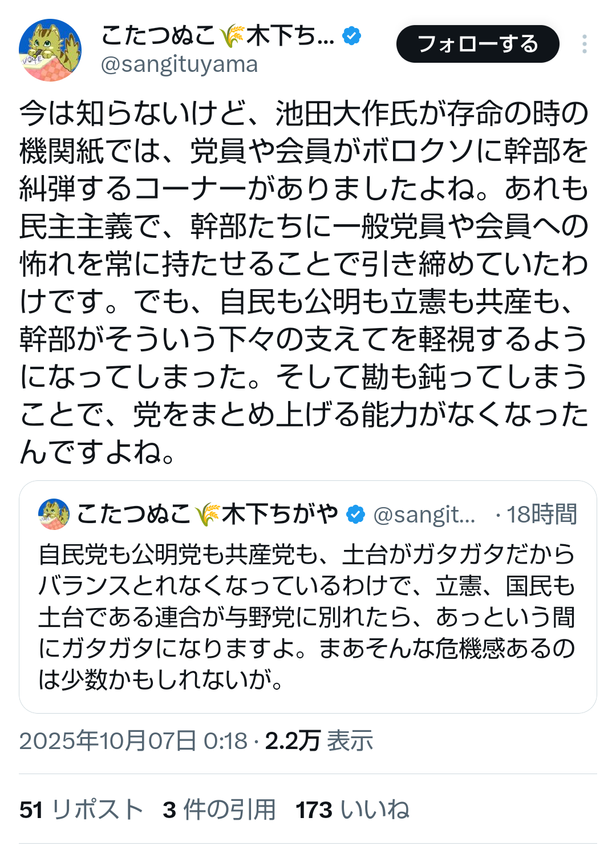Screen dimensions: 616x846
Task: Open the quoted tweet body text
Action: (307, 617)
